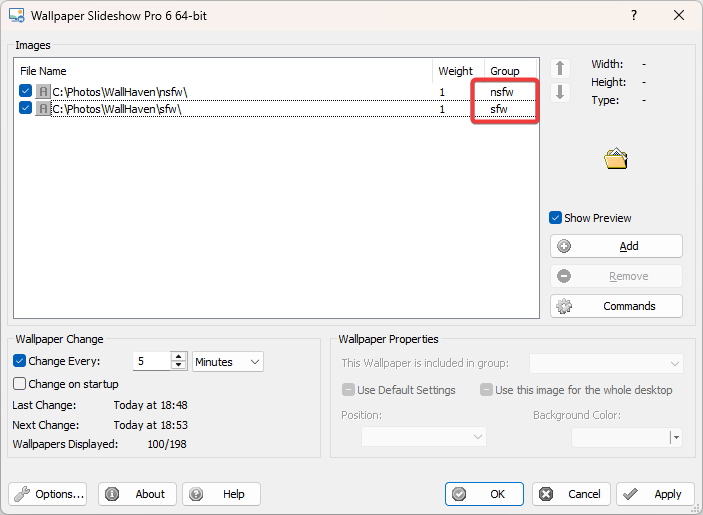The height and width of the screenshot is (515, 703).
Task: Click the move down arrow icon
Action: pos(560,92)
